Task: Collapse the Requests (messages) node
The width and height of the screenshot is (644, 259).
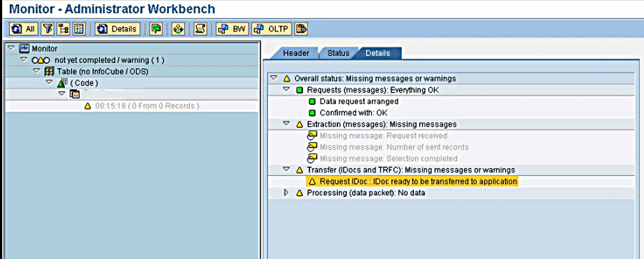Action: point(287,90)
